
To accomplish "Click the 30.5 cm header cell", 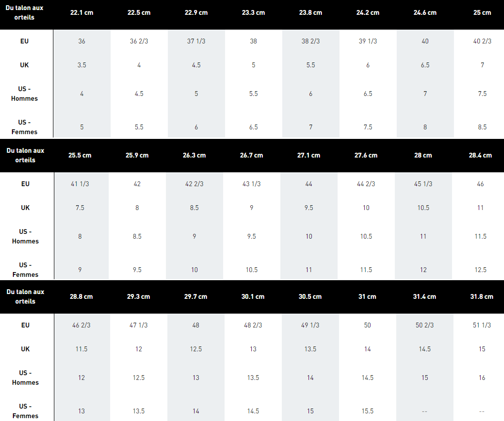I will click(x=310, y=296).
